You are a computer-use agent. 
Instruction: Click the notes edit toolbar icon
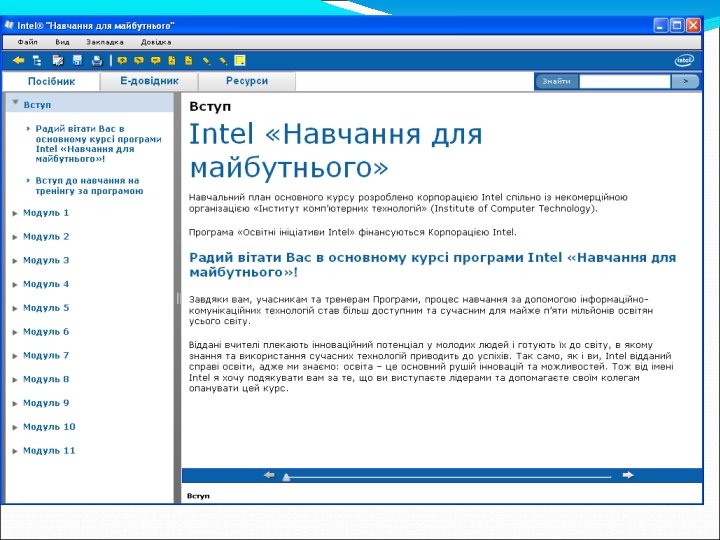58,60
